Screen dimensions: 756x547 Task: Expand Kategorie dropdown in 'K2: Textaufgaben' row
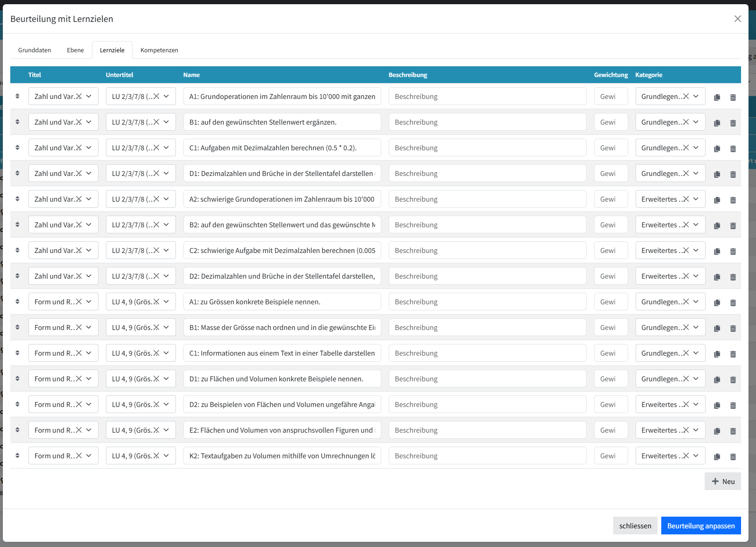click(x=696, y=456)
